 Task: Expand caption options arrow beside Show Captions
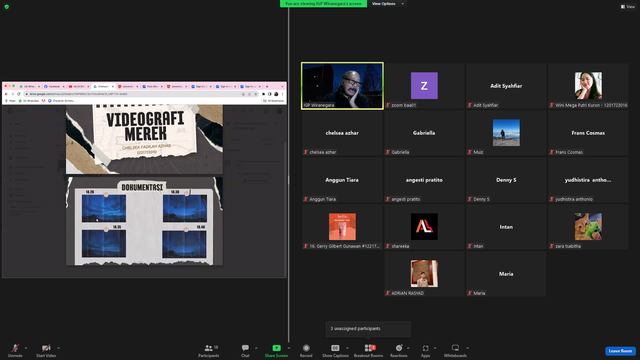click(347, 348)
